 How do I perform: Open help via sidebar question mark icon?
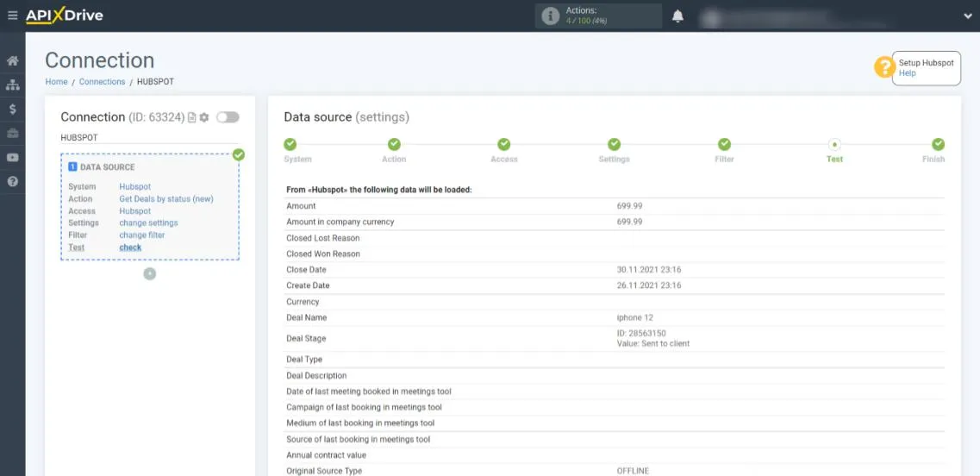tap(13, 182)
